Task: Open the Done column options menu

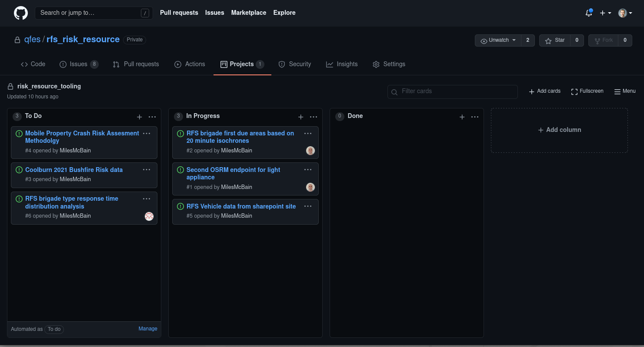Action: pos(474,117)
